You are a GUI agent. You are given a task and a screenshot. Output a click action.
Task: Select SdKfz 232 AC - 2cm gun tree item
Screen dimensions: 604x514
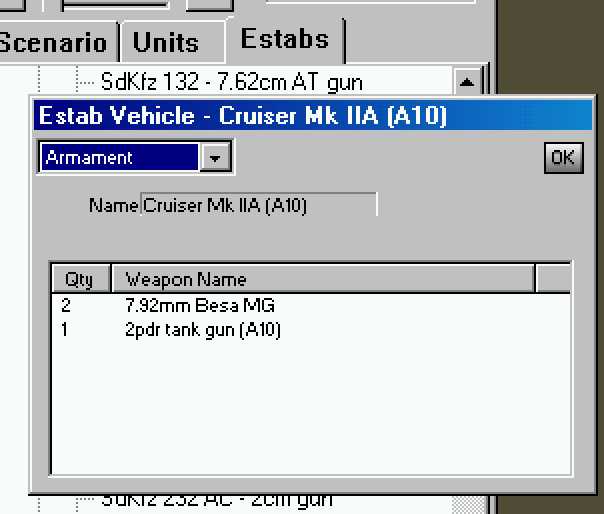tap(216, 500)
